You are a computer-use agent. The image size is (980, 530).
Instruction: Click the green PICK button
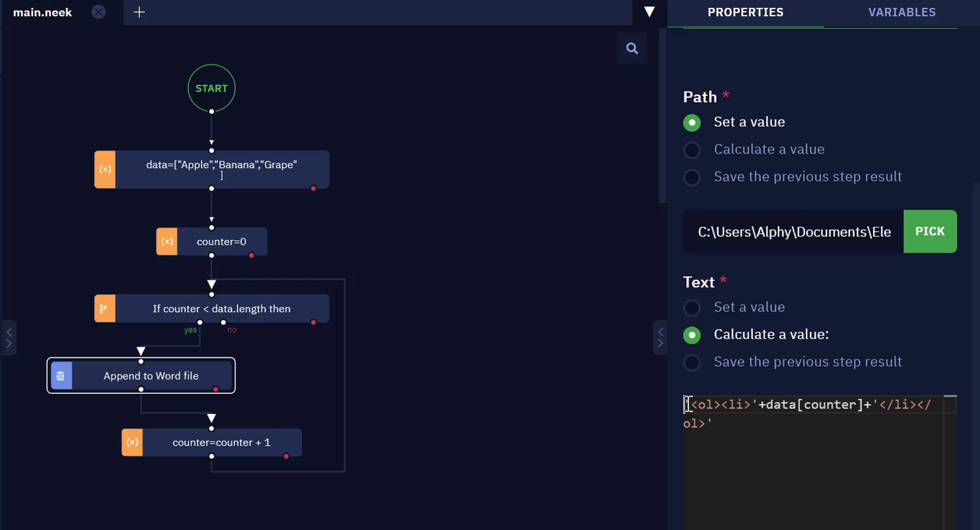[930, 231]
